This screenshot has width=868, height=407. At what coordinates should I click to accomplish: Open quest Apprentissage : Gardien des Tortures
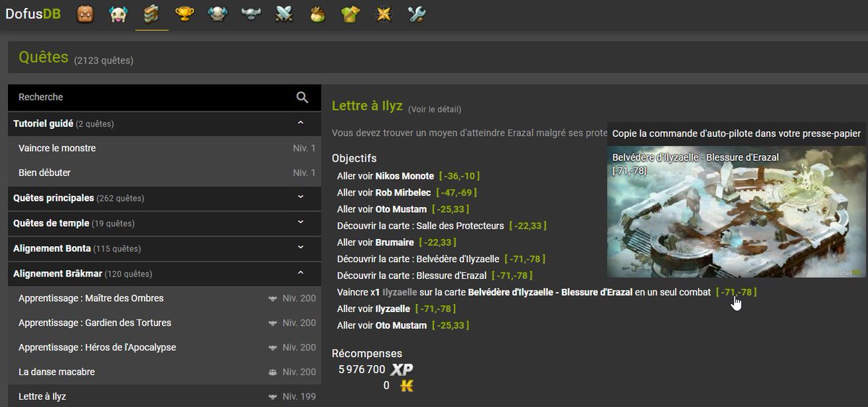164,323
